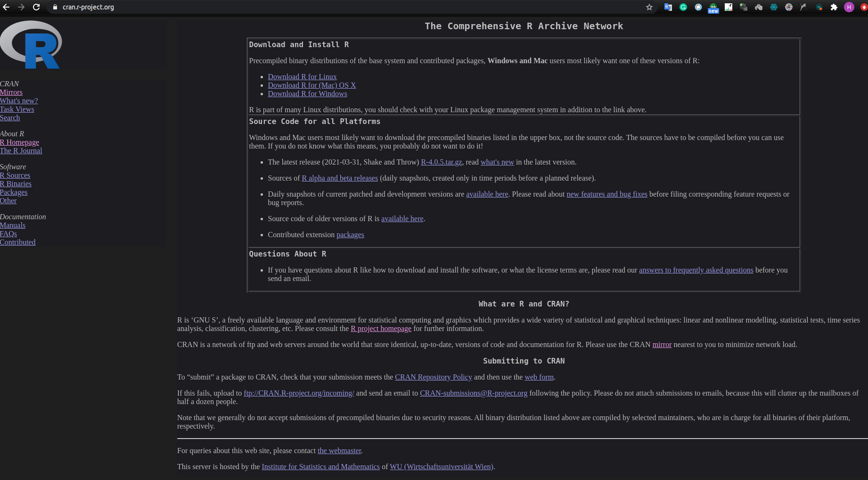Open the Grammarly extension

(683, 7)
